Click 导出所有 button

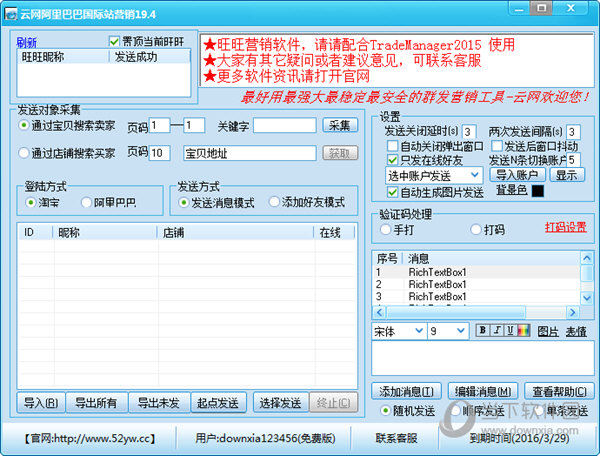tap(96, 402)
